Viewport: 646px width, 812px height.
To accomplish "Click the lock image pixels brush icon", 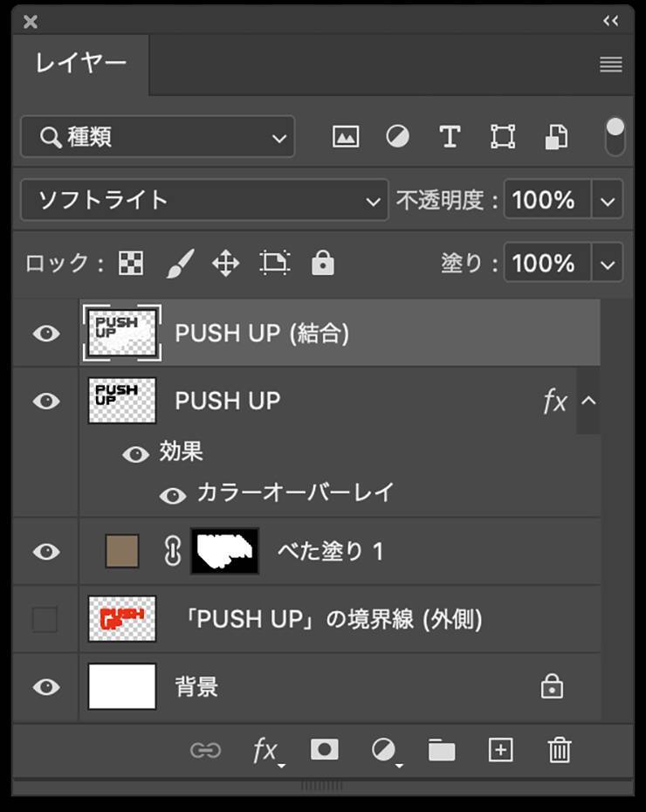I will click(179, 263).
